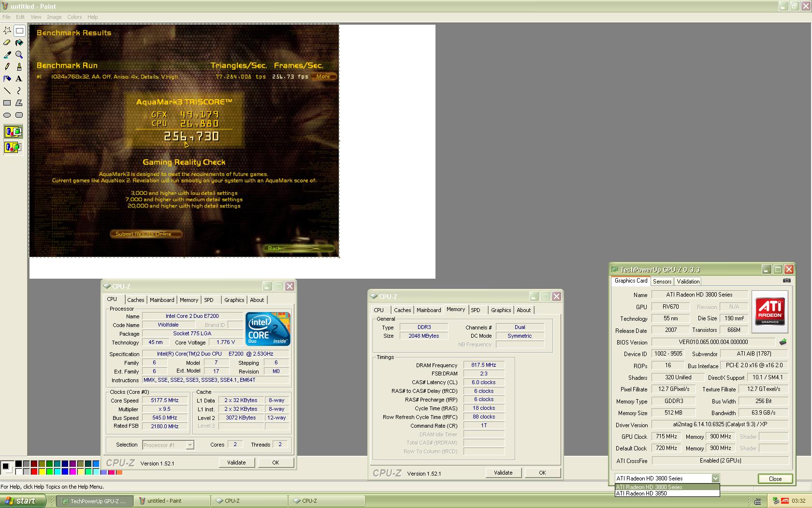Click the Close button in GPU-Z
The image size is (812, 508).
click(x=775, y=478)
